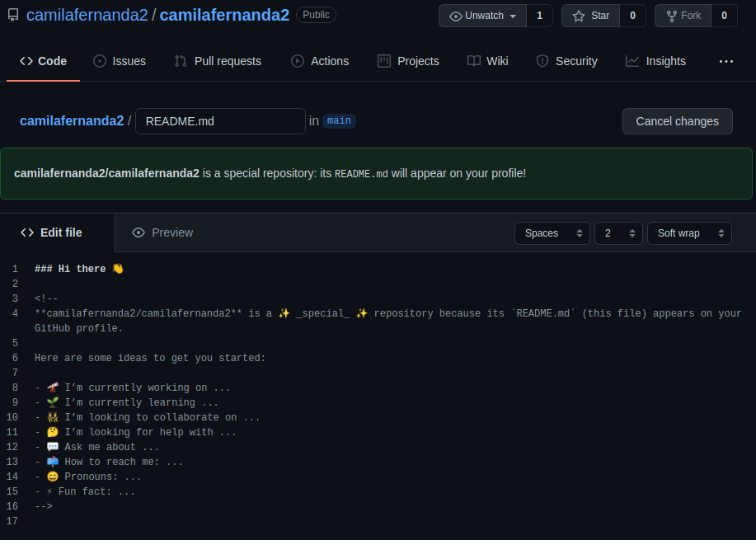
Task: Open Actions workflow tab
Action: [320, 61]
